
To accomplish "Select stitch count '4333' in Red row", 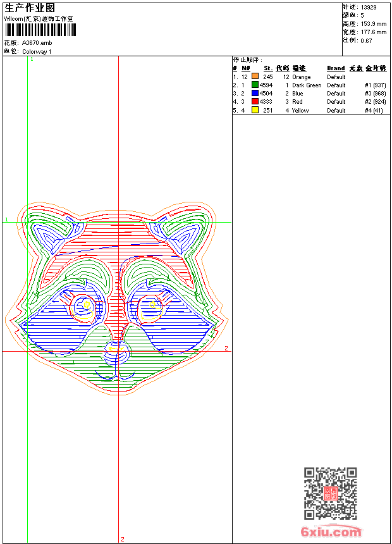I will pos(266,102).
